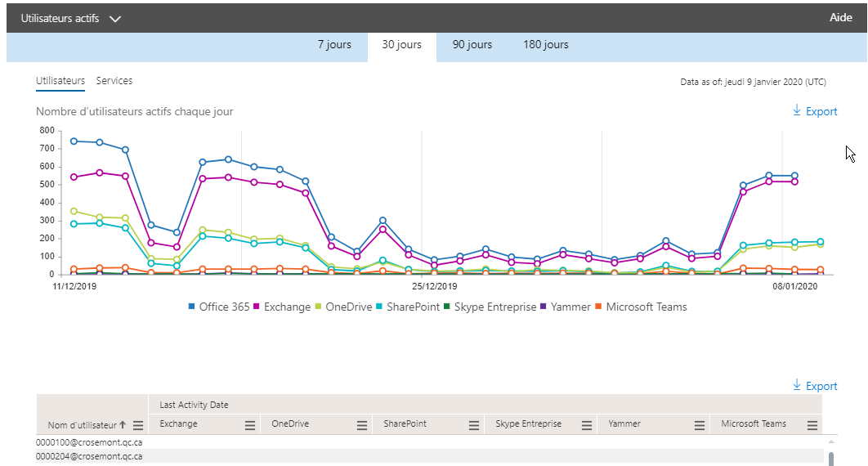This screenshot has width=868, height=466.
Task: Open the Microsoft Teams column menu icon
Action: (812, 425)
